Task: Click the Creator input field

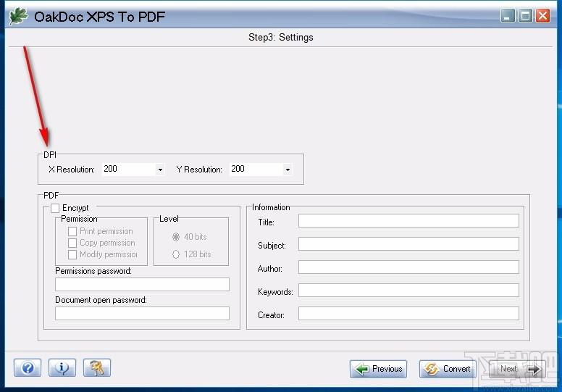Action: (408, 314)
